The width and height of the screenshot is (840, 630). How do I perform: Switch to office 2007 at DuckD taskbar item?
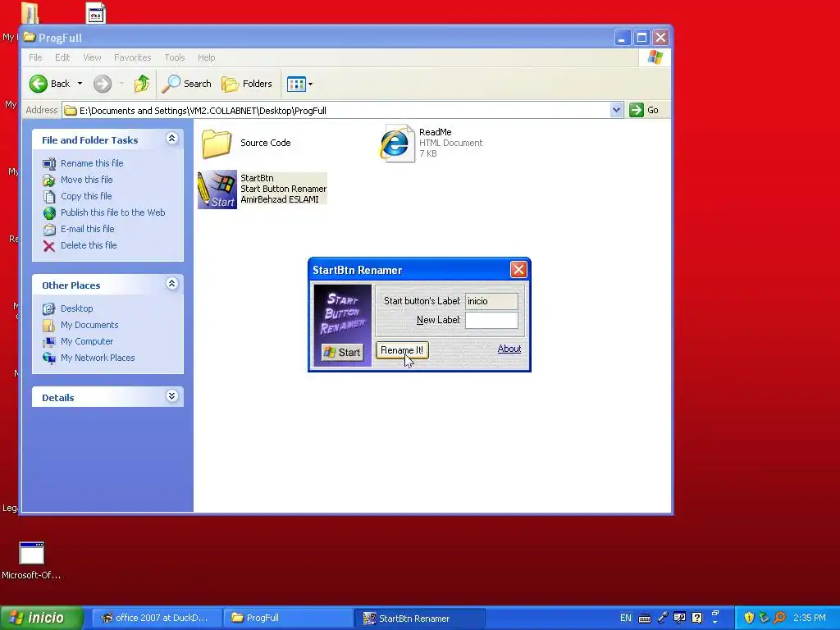(x=155, y=618)
